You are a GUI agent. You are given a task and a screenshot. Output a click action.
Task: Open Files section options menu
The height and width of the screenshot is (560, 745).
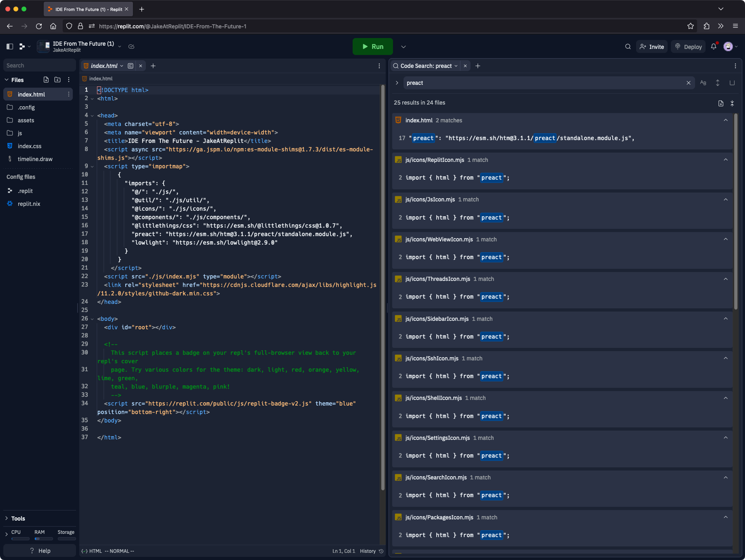pyautogui.click(x=69, y=80)
